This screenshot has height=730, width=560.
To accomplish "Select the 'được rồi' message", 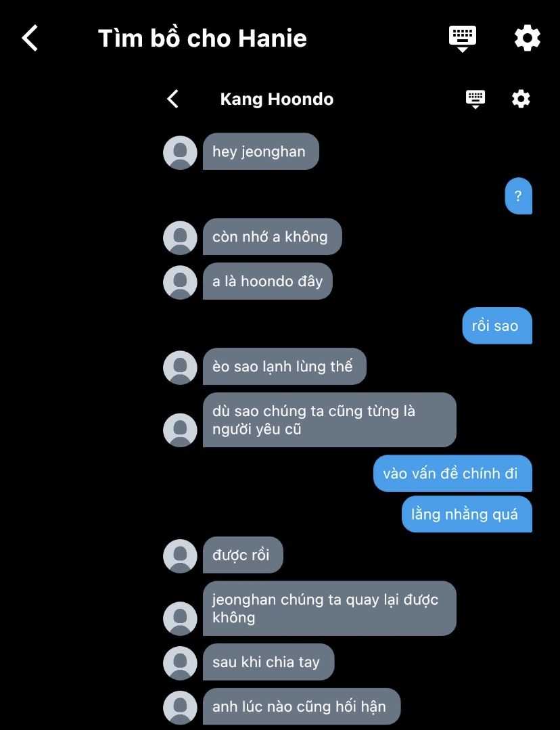I will [243, 555].
